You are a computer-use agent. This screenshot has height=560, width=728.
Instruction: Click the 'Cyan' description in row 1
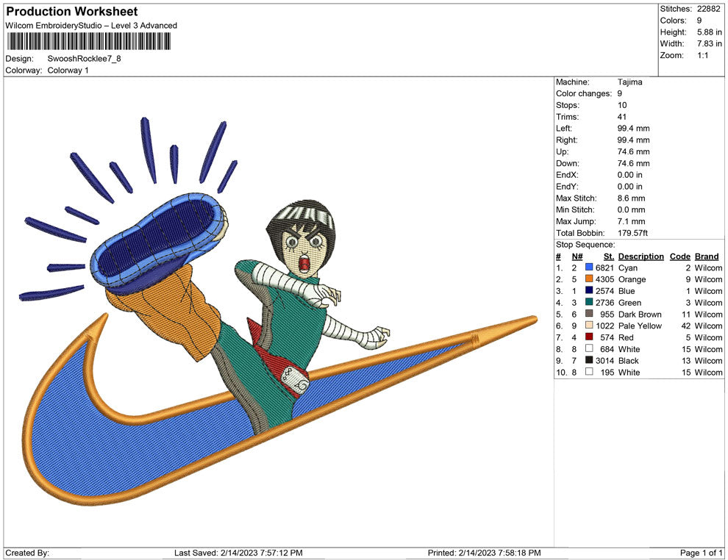[628, 268]
